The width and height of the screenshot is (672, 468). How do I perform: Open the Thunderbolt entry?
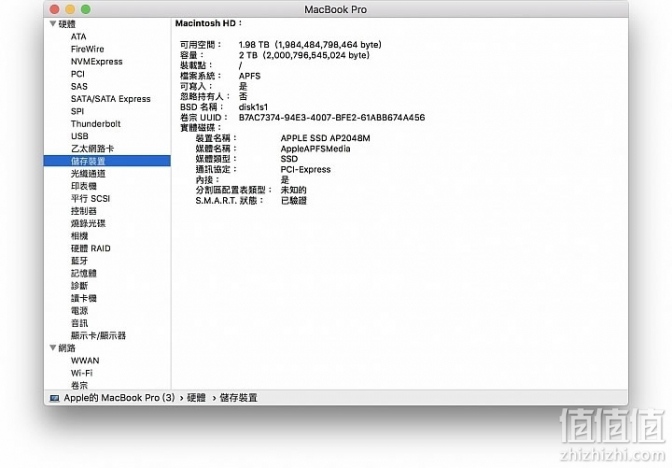point(96,123)
